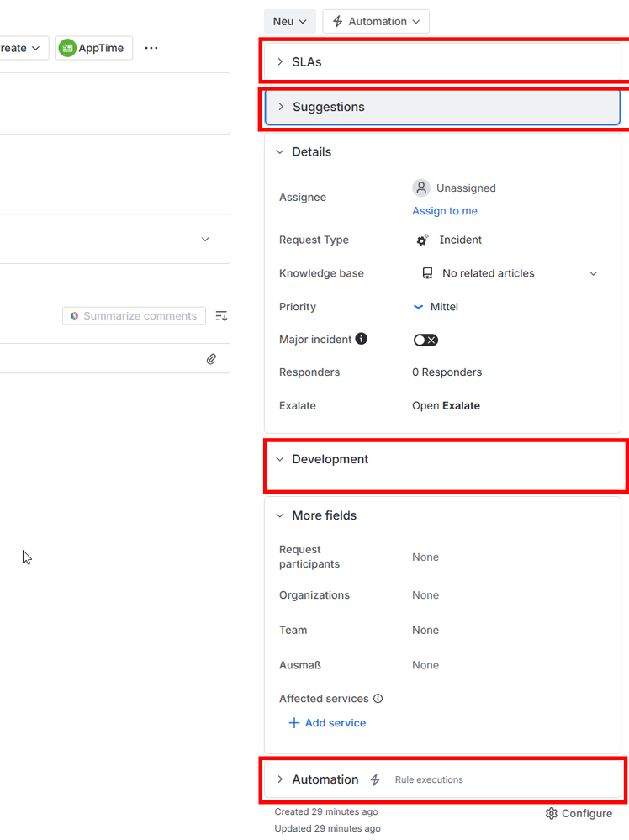This screenshot has height=840, width=629.
Task: Click the Summarize comments button
Action: pos(134,315)
